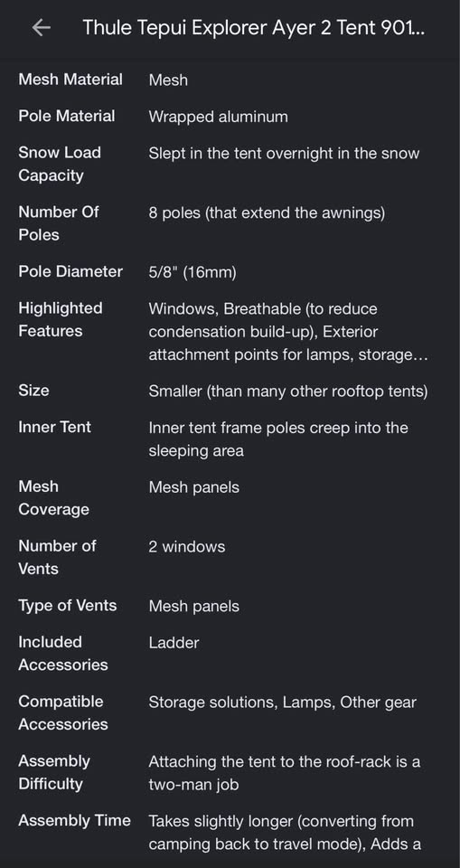Open the Snow Load Capacity row

tap(230, 165)
